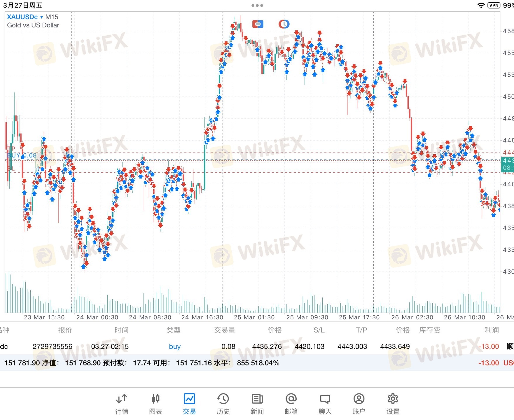Image resolution: width=514 pixels, height=420 pixels.
Task: Switch to the 行情 quotes tab
Action: coord(122,404)
